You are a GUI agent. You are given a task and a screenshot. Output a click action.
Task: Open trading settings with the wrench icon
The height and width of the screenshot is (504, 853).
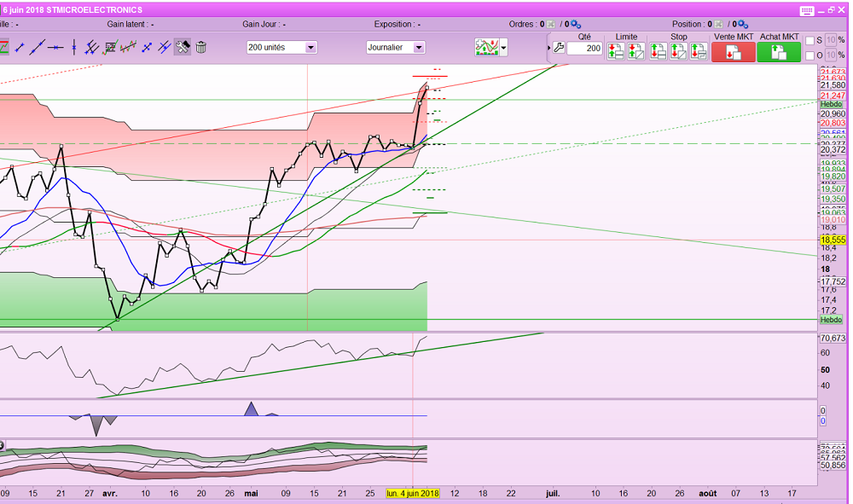coord(559,48)
